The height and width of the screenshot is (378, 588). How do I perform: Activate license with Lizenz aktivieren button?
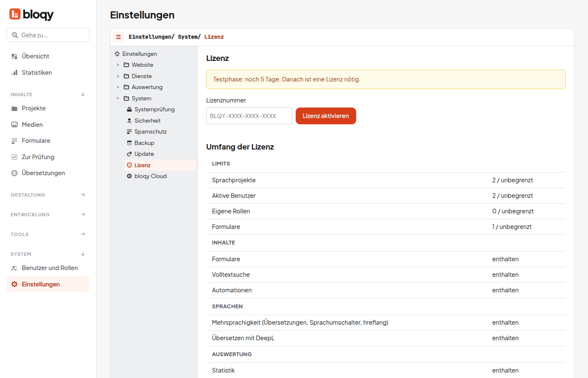pos(326,116)
